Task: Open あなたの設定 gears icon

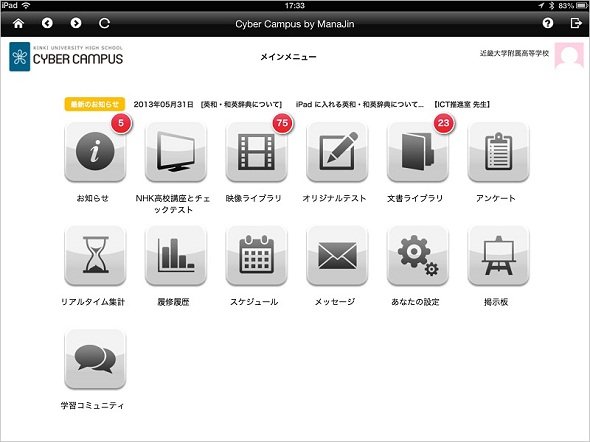Action: point(418,255)
